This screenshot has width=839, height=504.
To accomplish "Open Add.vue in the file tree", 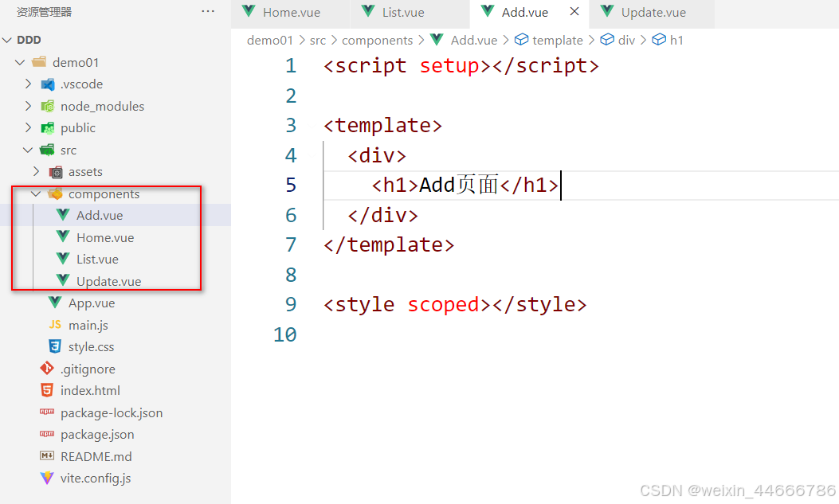I will click(100, 216).
